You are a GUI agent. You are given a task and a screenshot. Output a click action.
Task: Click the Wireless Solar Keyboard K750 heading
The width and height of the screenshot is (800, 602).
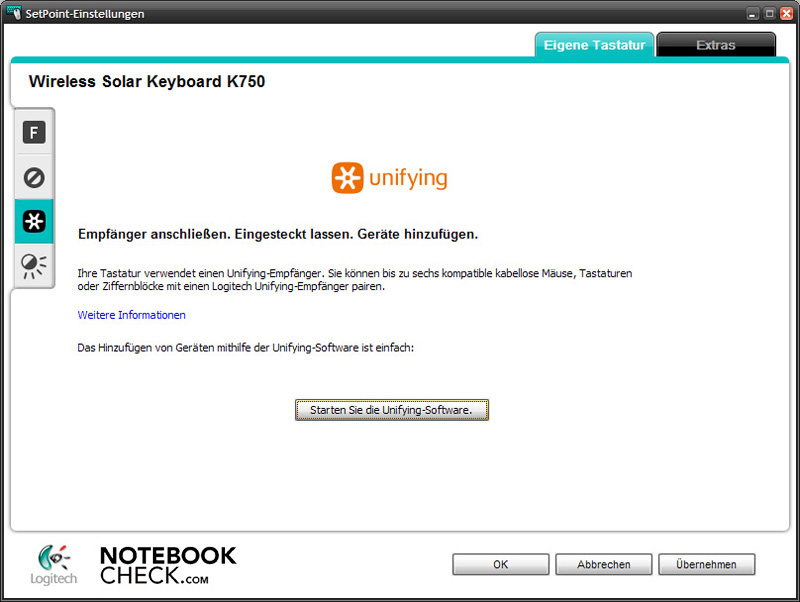pyautogui.click(x=147, y=82)
